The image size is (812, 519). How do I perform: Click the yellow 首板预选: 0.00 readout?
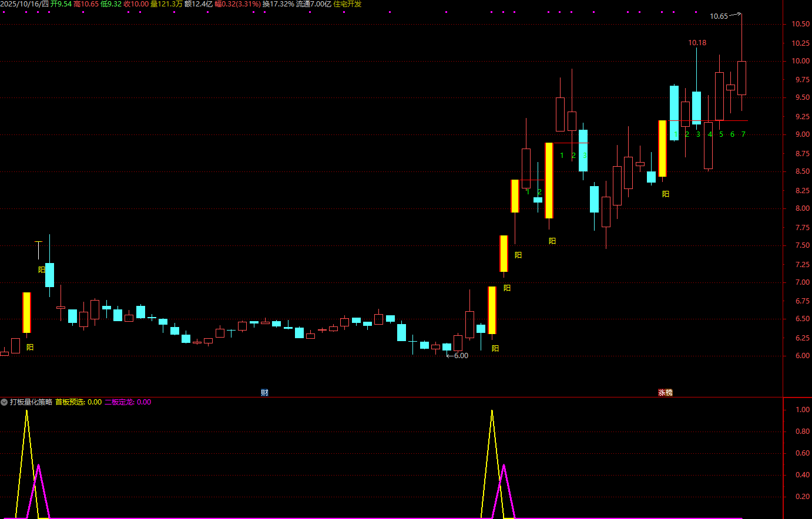click(x=79, y=402)
